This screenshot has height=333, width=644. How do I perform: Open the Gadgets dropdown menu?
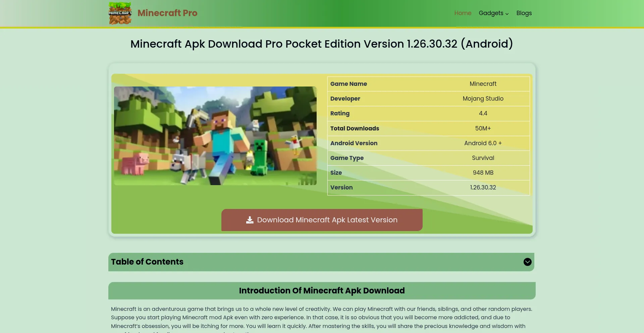pyautogui.click(x=493, y=13)
